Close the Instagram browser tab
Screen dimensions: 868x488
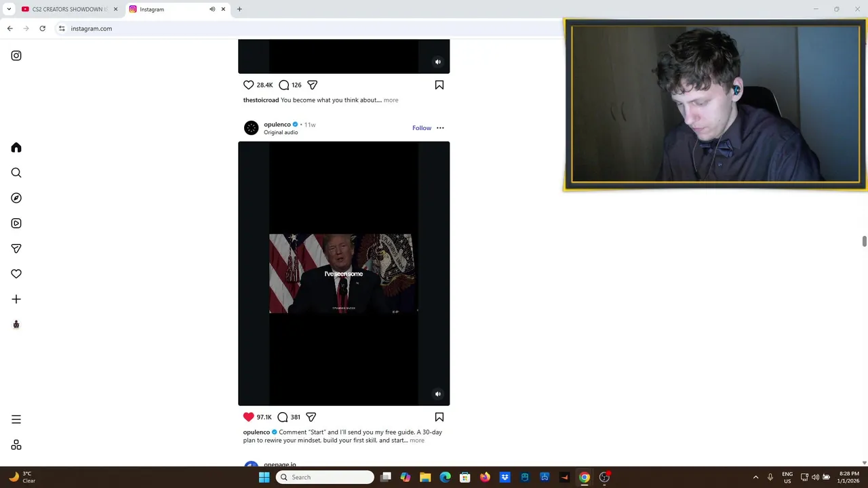tap(223, 9)
